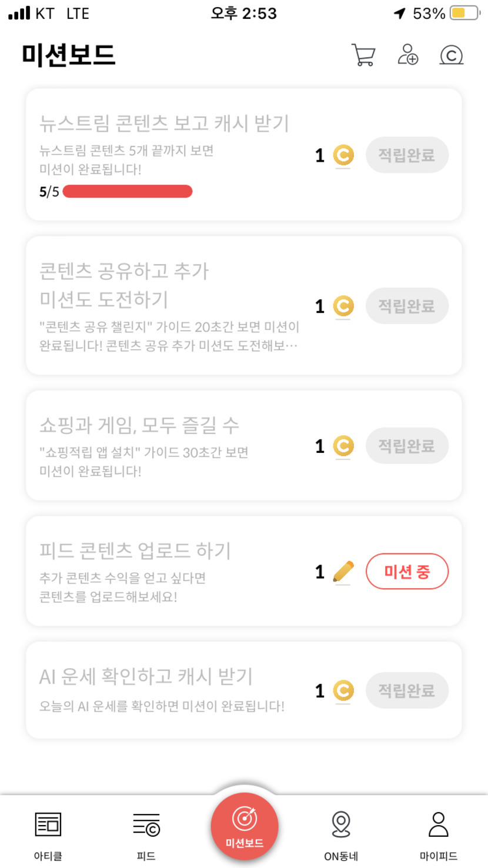Tap the pencil icon on upload mission

click(x=343, y=571)
